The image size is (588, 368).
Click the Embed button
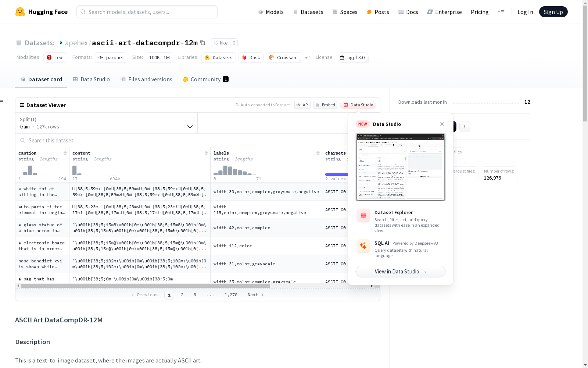325,105
